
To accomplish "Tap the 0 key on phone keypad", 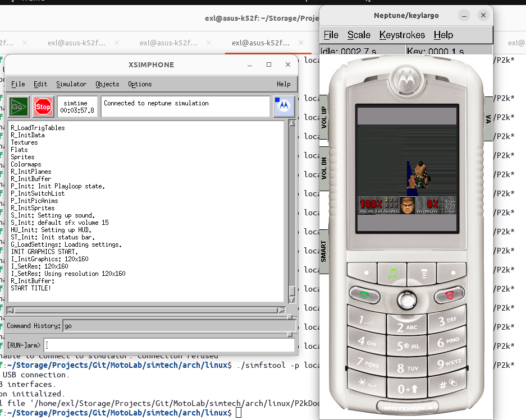I will 407,389.
